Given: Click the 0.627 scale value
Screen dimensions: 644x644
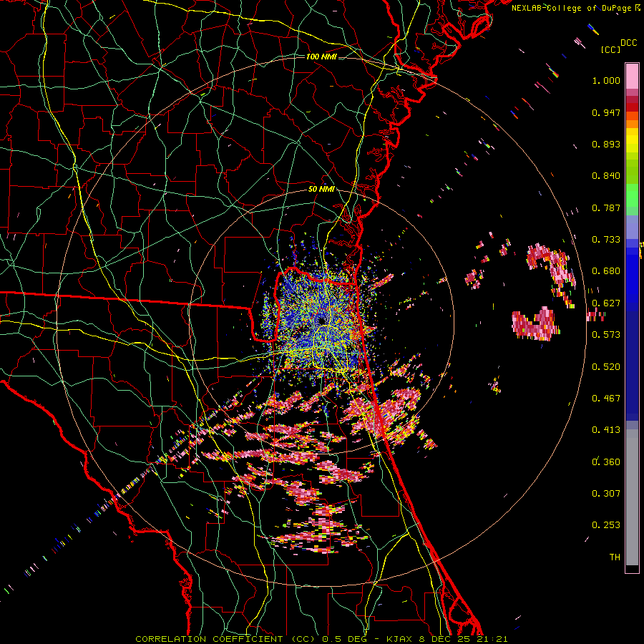Looking at the screenshot, I should [x=606, y=303].
